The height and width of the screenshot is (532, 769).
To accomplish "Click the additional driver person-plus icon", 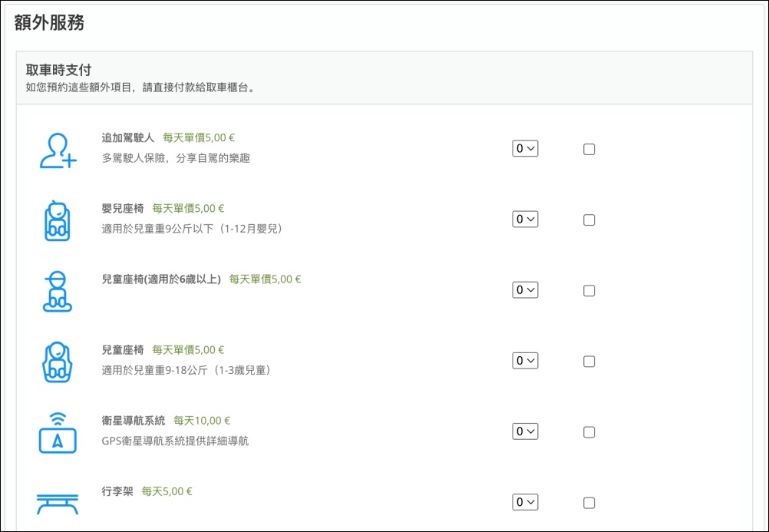I will 58,150.
